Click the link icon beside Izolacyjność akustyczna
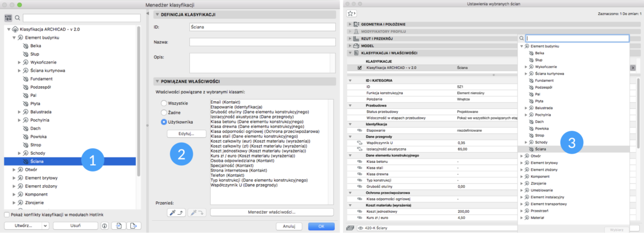The image size is (644, 233). (359, 148)
